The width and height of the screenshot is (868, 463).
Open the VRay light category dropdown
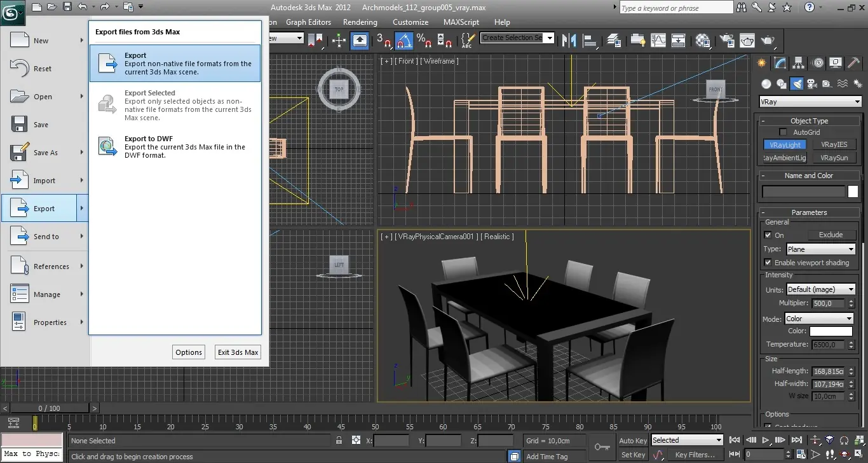pos(810,102)
